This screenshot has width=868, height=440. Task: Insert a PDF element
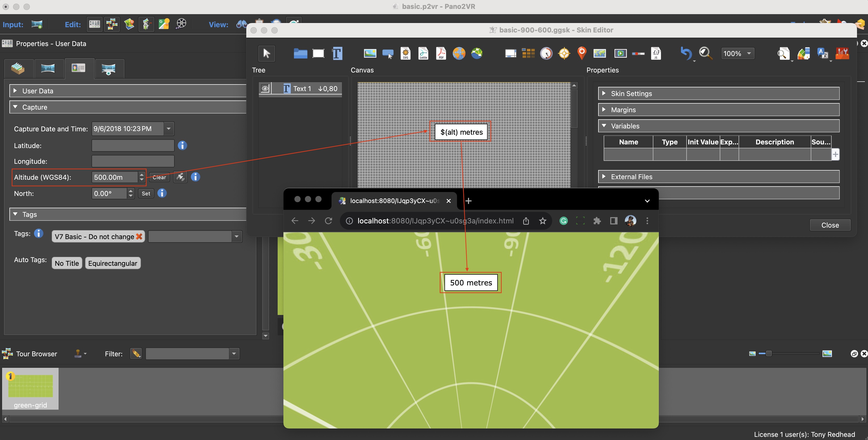click(x=441, y=53)
